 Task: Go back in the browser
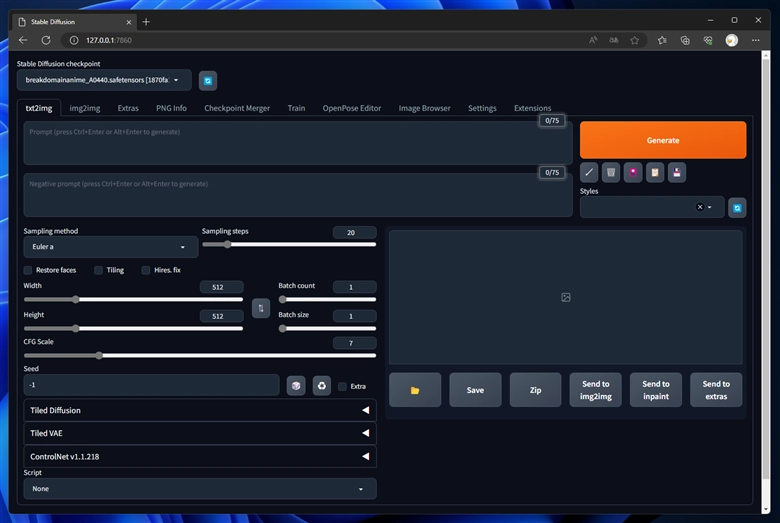[23, 40]
